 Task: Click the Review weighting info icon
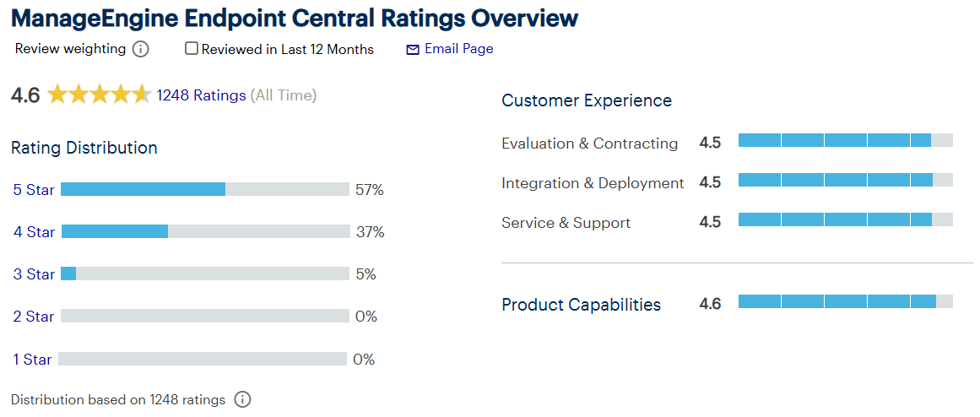pos(141,49)
